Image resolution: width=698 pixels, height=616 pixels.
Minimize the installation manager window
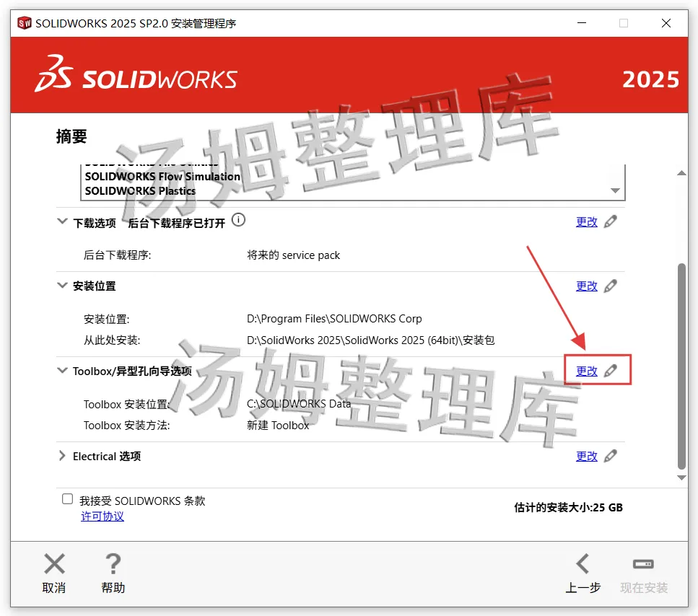582,22
